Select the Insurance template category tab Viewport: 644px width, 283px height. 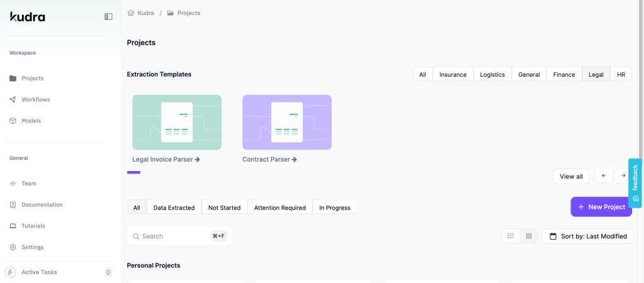pos(453,74)
